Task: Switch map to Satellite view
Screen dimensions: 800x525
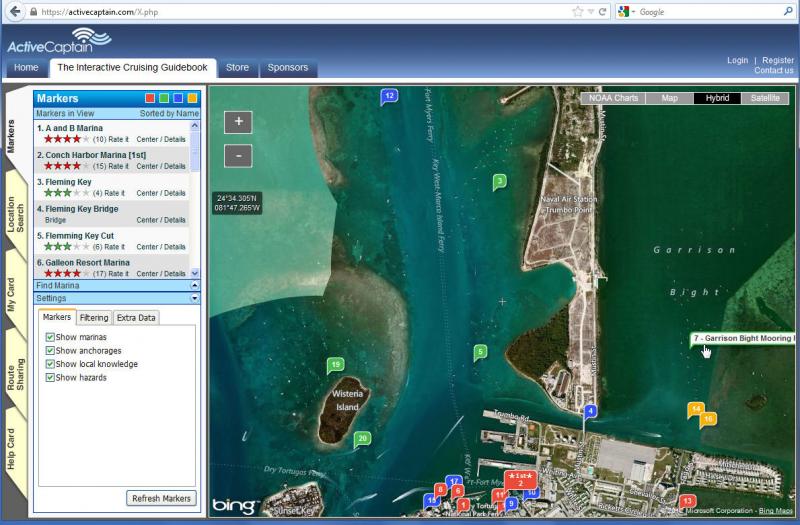Action: 765,98
